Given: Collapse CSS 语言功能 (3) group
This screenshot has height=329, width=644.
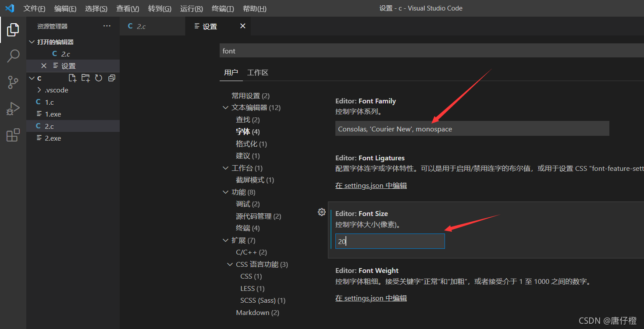Looking at the screenshot, I should 230,265.
